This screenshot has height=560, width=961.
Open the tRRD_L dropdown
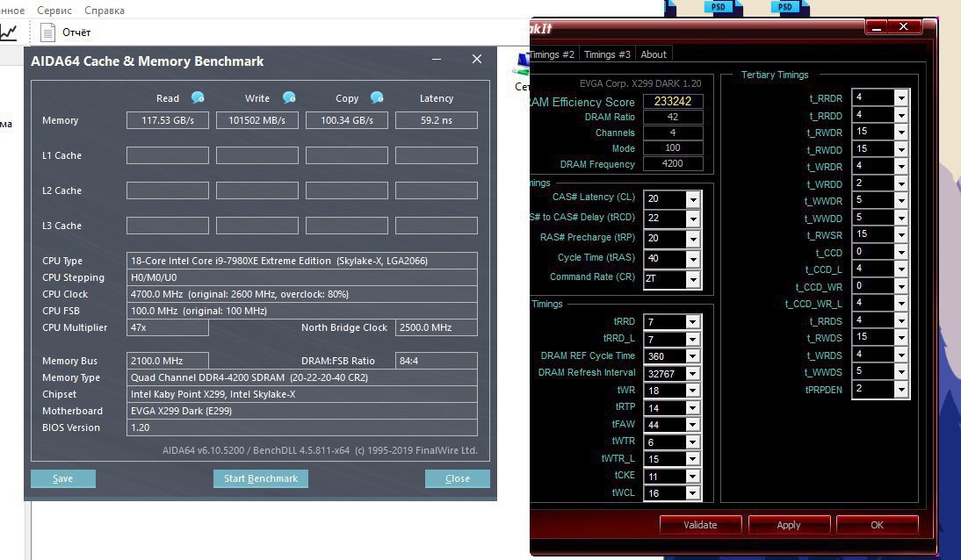(x=692, y=340)
